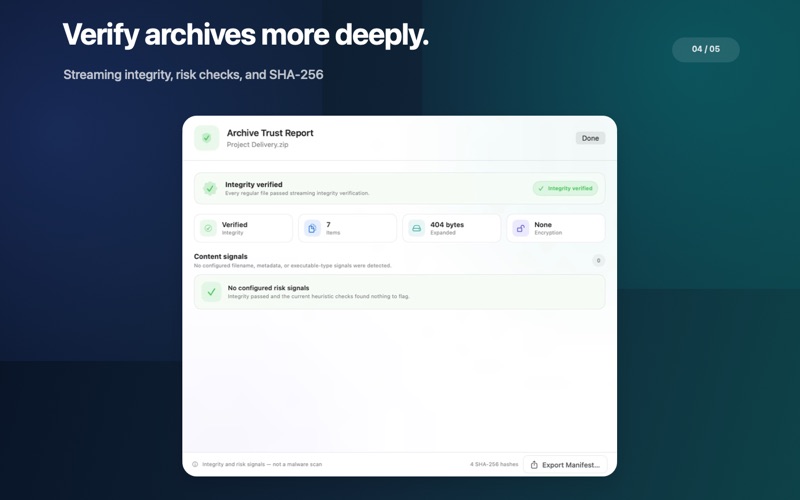Click the seal checkmark icon beside Integrity verified
This screenshot has width=800, height=500.
tap(210, 188)
